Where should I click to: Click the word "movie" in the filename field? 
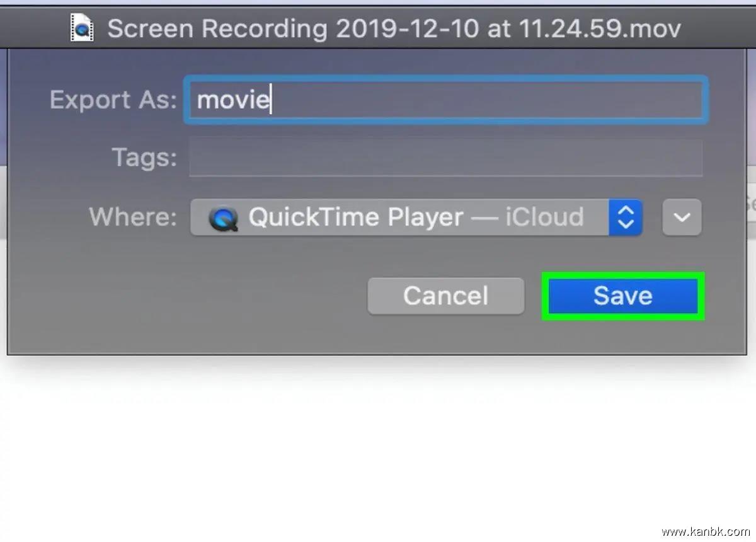pos(233,100)
